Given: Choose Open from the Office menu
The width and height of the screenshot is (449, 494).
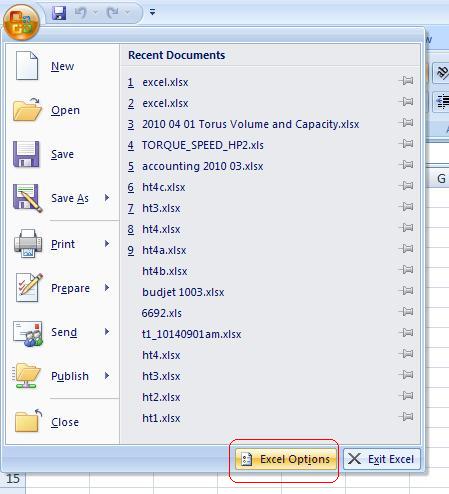Looking at the screenshot, I should pos(63,110).
